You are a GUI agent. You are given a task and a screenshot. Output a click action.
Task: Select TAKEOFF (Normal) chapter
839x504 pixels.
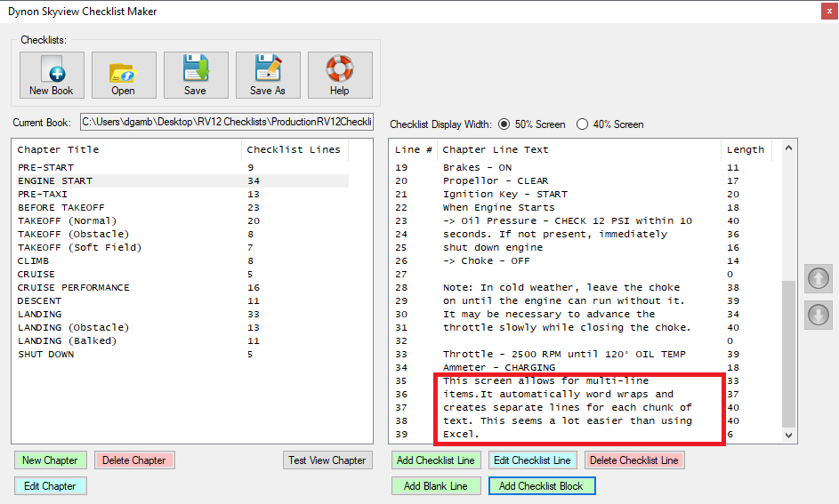tap(182, 220)
